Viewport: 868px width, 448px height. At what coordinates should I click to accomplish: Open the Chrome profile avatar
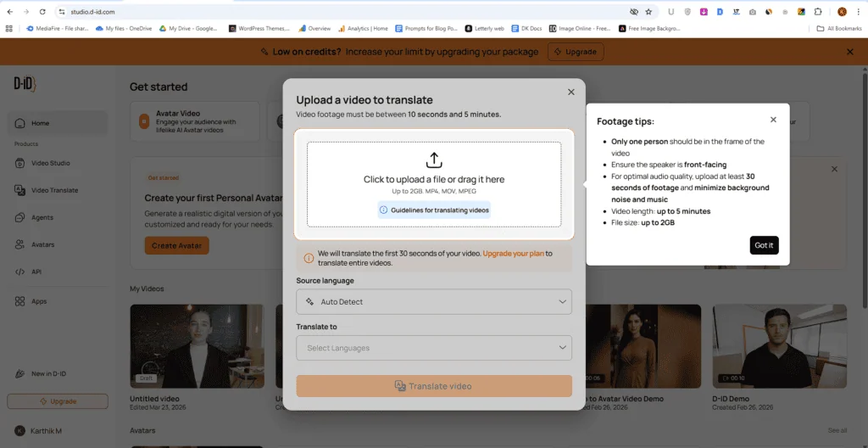[842, 12]
